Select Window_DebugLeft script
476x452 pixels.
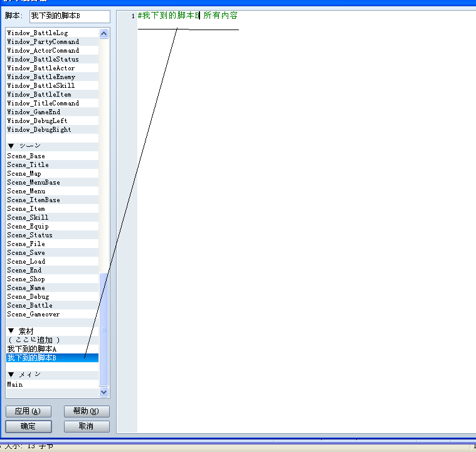click(x=52, y=121)
